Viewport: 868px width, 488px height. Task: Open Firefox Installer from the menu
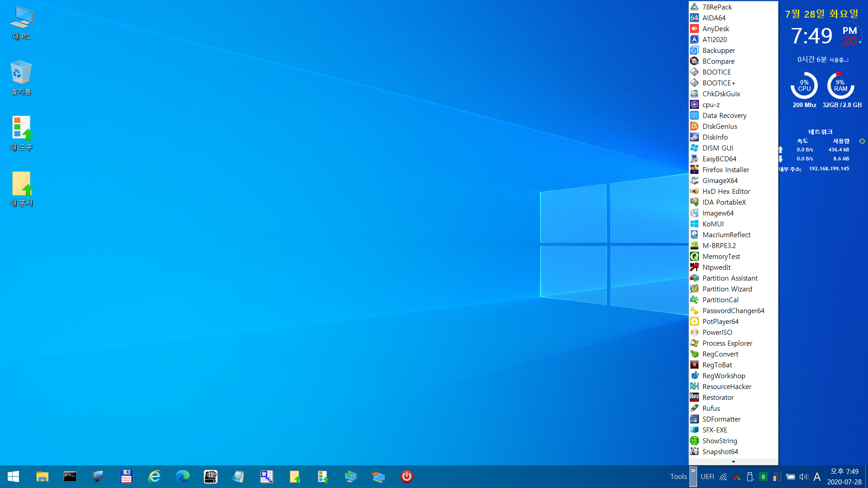click(733, 169)
